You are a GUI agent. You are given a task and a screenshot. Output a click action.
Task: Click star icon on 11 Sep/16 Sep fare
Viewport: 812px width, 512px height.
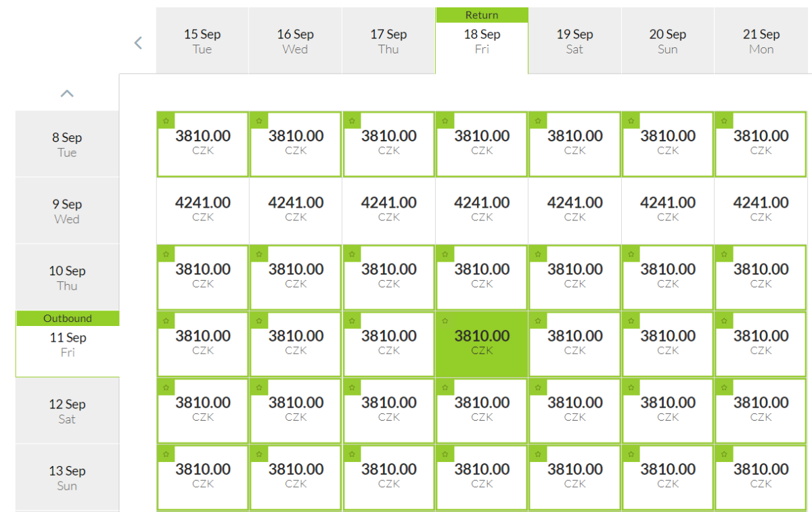258,321
